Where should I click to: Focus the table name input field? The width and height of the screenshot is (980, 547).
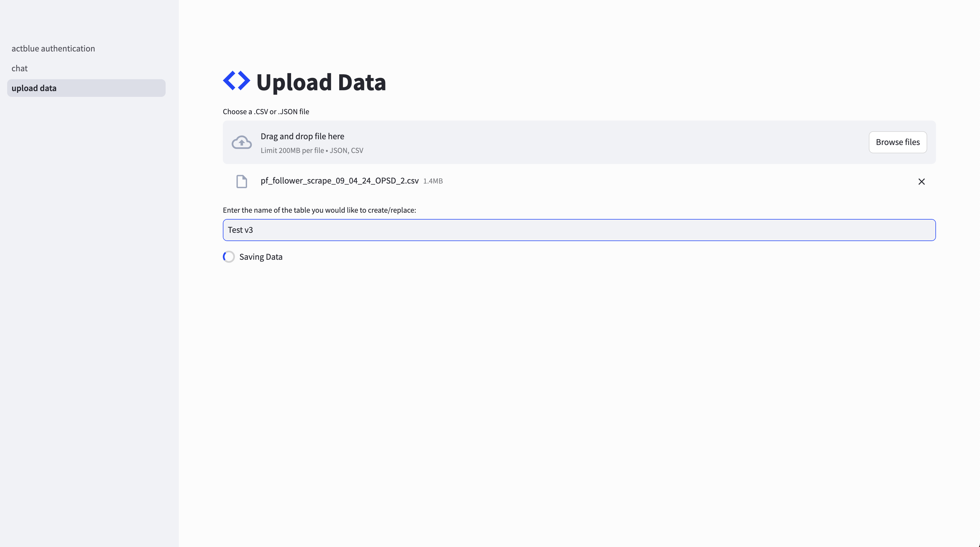click(579, 230)
